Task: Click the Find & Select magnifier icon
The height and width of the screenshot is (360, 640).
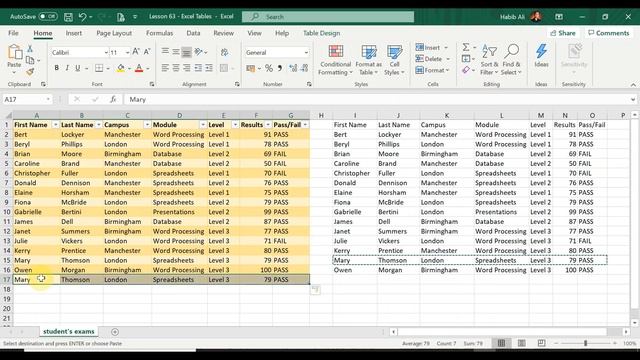Action: pyautogui.click(x=511, y=52)
